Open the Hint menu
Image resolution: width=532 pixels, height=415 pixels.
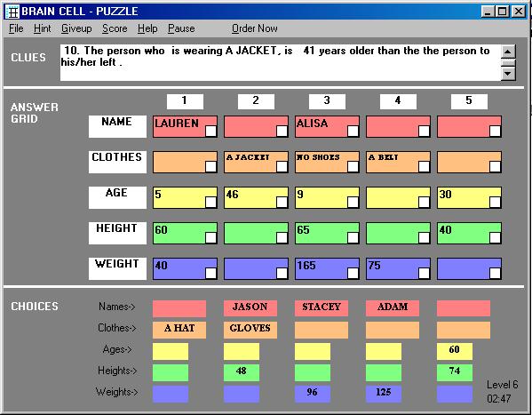(42, 28)
